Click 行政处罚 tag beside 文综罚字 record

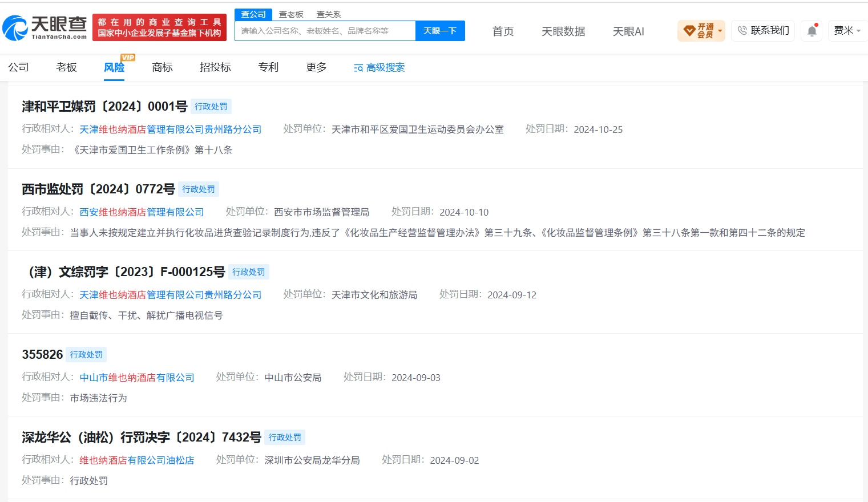(249, 272)
